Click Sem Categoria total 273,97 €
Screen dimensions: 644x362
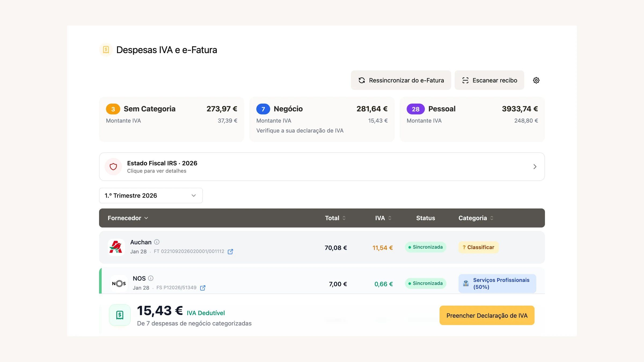point(222,109)
